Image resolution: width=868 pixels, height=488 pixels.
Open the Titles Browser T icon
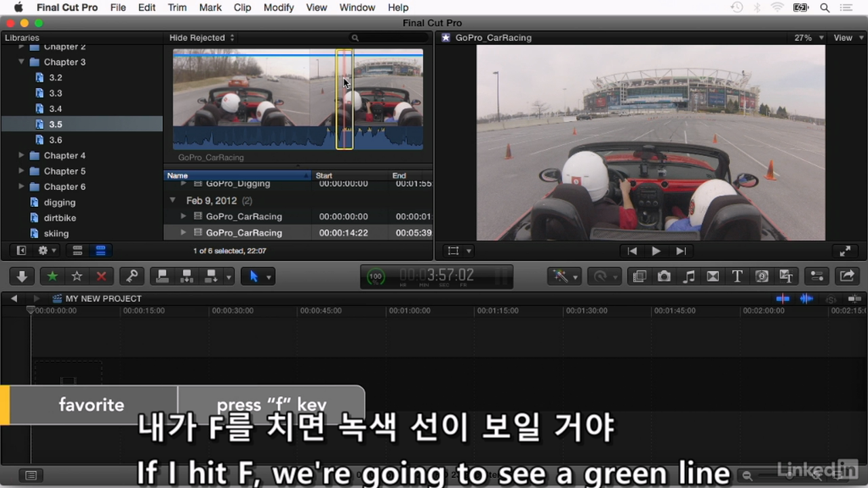(737, 277)
